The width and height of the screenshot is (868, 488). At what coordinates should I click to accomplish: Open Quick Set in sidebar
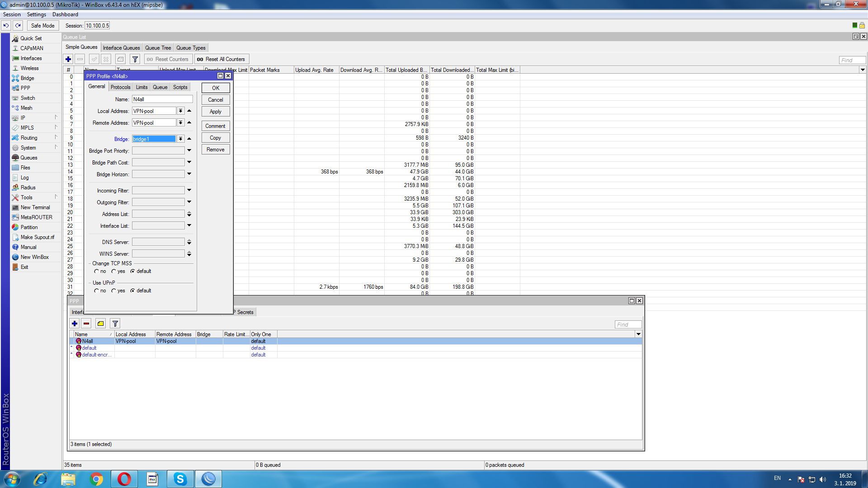pos(31,38)
